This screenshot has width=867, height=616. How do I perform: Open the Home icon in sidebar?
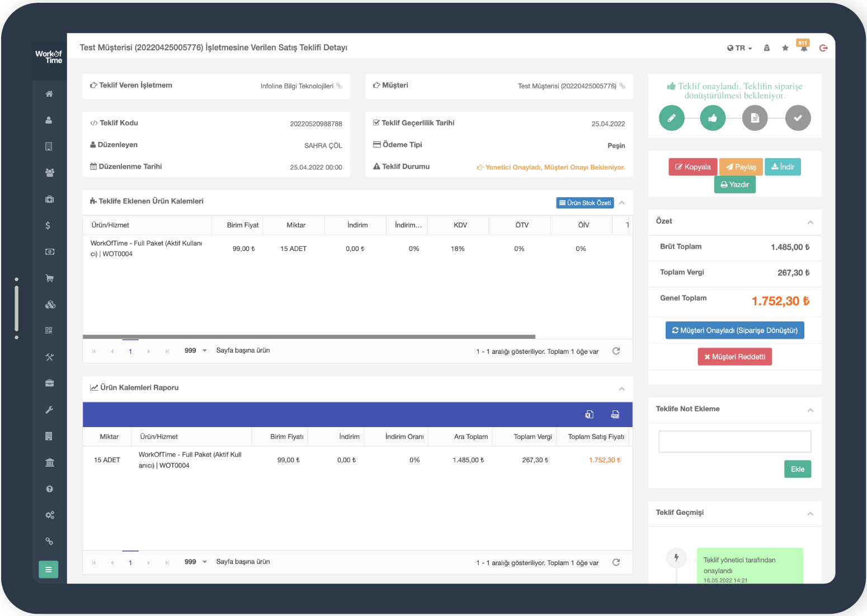(x=49, y=94)
